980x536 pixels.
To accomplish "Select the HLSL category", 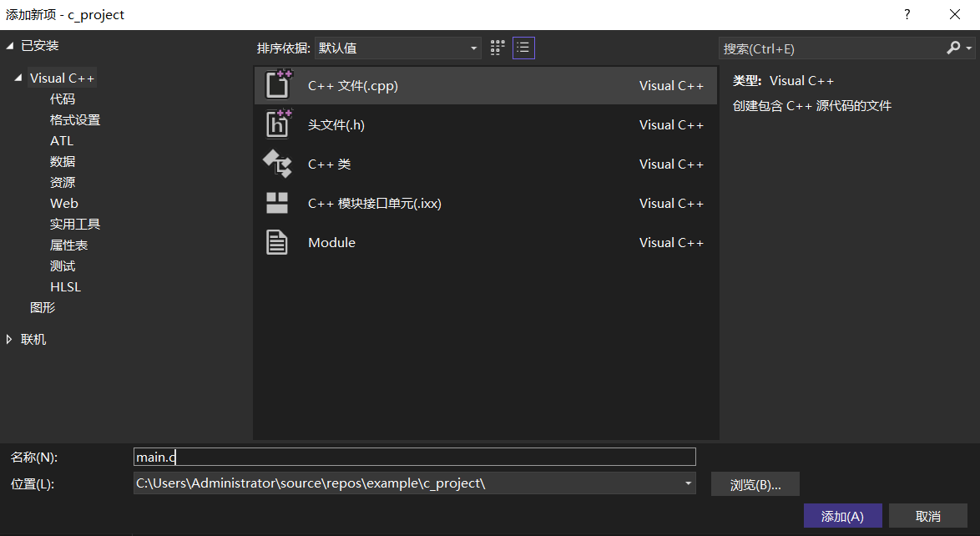I will coord(65,287).
